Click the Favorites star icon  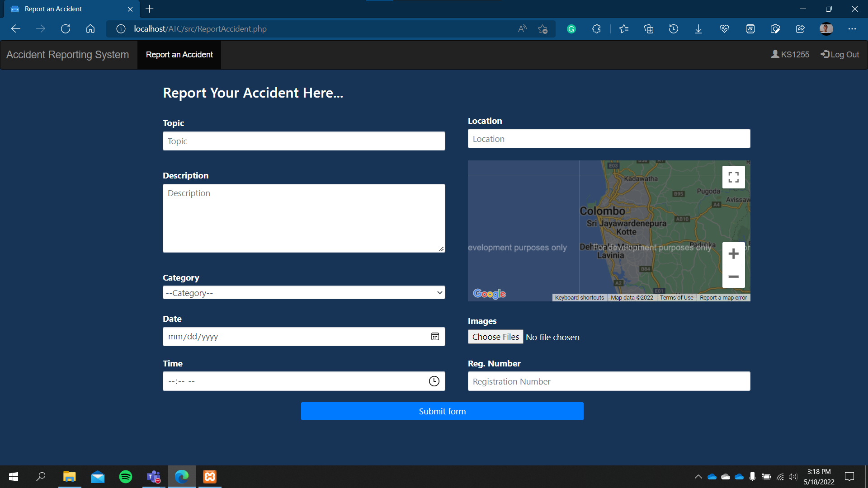pyautogui.click(x=624, y=28)
